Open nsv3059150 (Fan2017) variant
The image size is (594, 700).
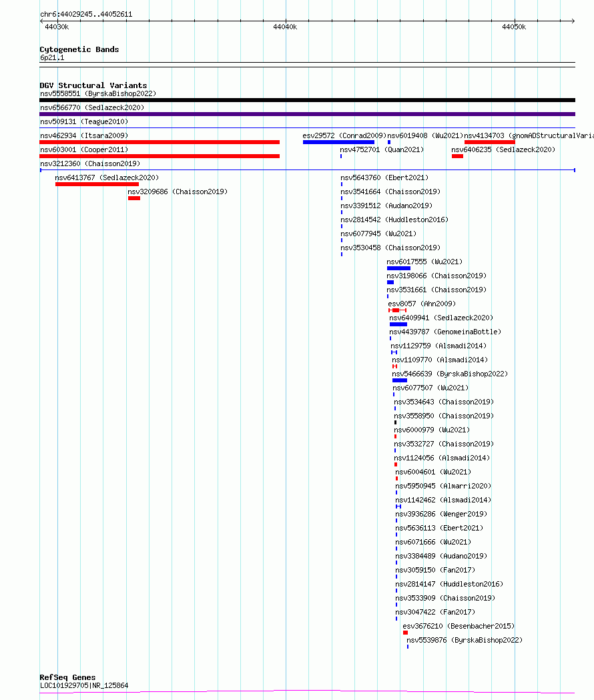tap(435, 570)
